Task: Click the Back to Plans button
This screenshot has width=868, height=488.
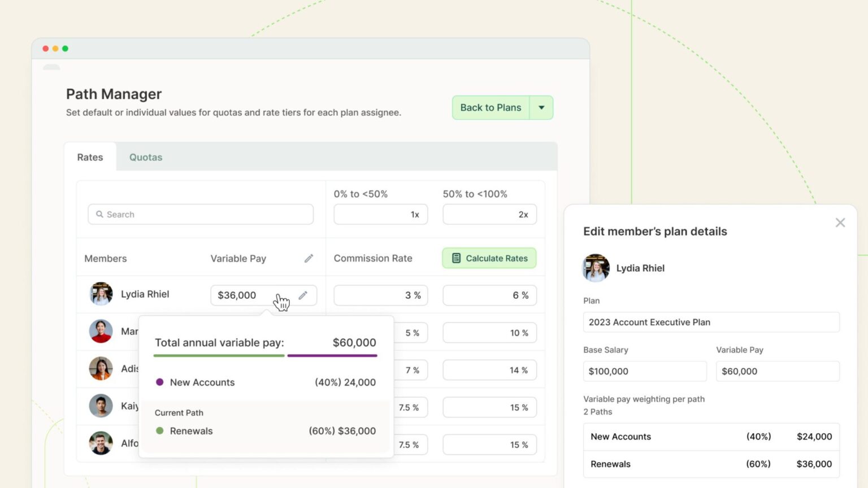Action: 490,107
